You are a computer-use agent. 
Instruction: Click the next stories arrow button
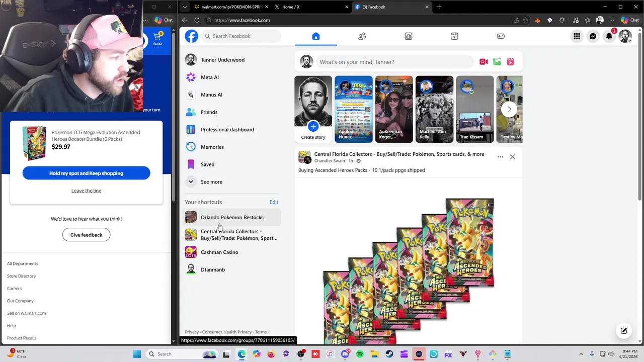[x=509, y=109]
